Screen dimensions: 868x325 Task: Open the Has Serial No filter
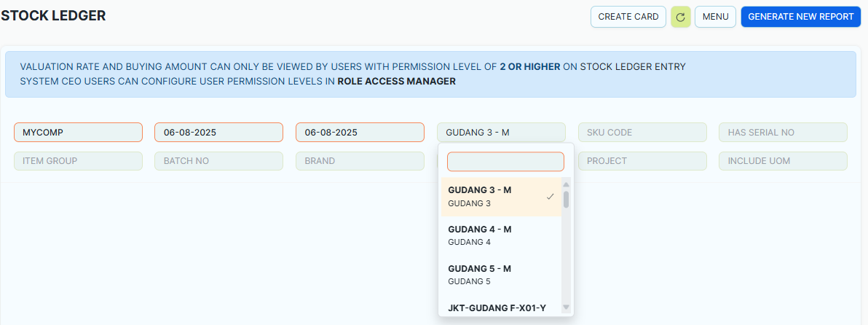(x=783, y=133)
